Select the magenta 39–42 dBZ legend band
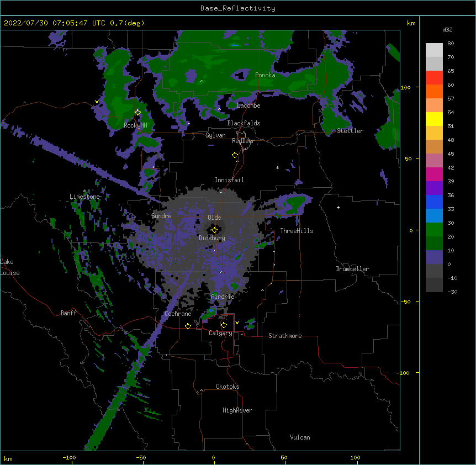The image size is (476, 465). click(x=434, y=174)
